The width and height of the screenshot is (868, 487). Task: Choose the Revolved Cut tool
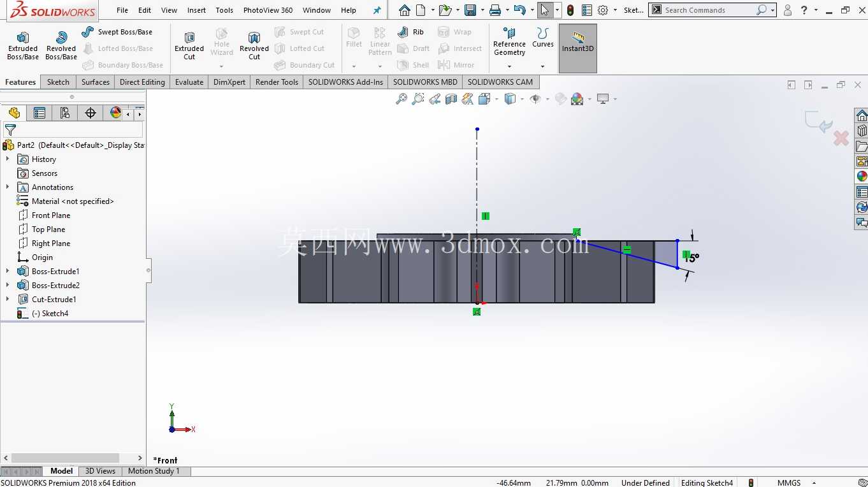[x=254, y=46]
